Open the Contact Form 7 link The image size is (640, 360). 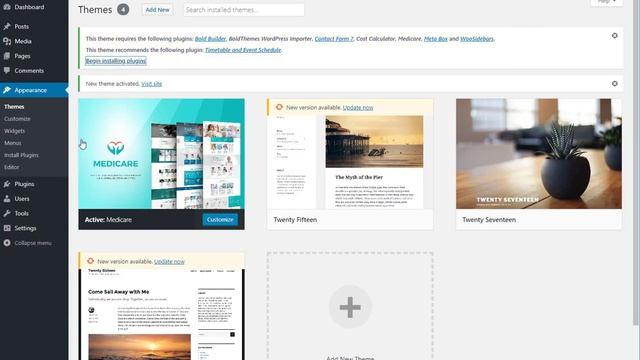(x=334, y=39)
